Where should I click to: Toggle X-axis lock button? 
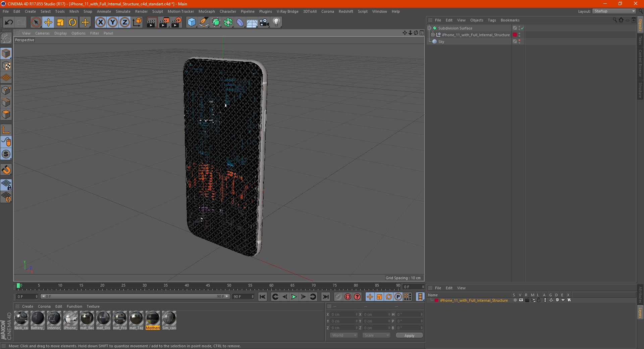pyautogui.click(x=100, y=22)
